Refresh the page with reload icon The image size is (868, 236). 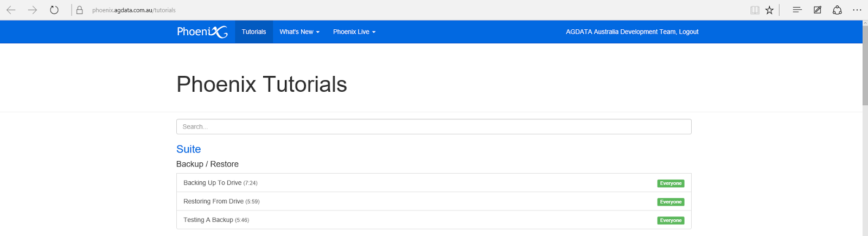click(x=54, y=10)
